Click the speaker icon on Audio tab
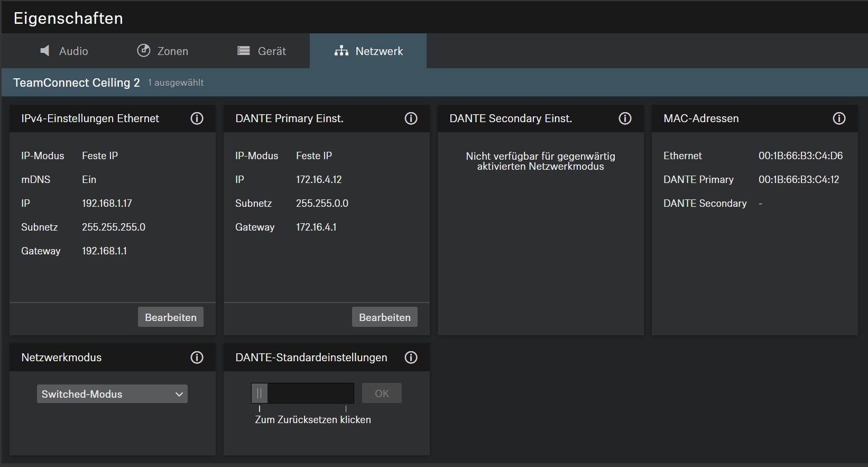The width and height of the screenshot is (868, 467). (x=45, y=51)
